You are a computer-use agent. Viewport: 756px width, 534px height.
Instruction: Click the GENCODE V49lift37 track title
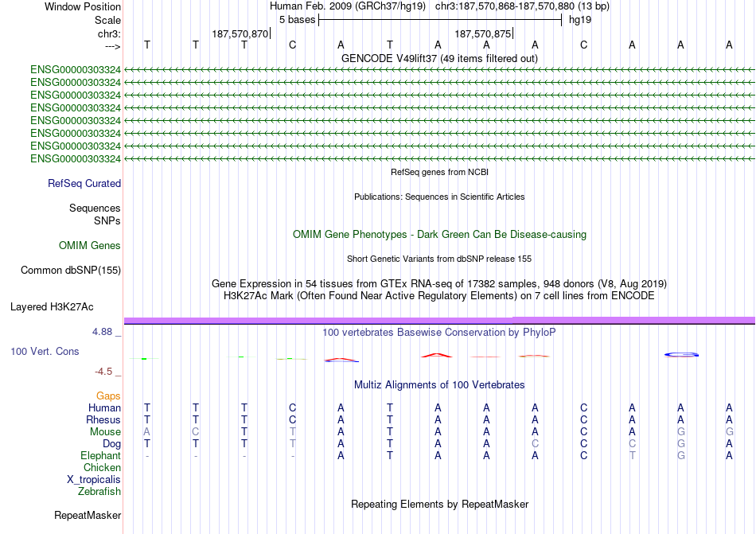(439, 59)
